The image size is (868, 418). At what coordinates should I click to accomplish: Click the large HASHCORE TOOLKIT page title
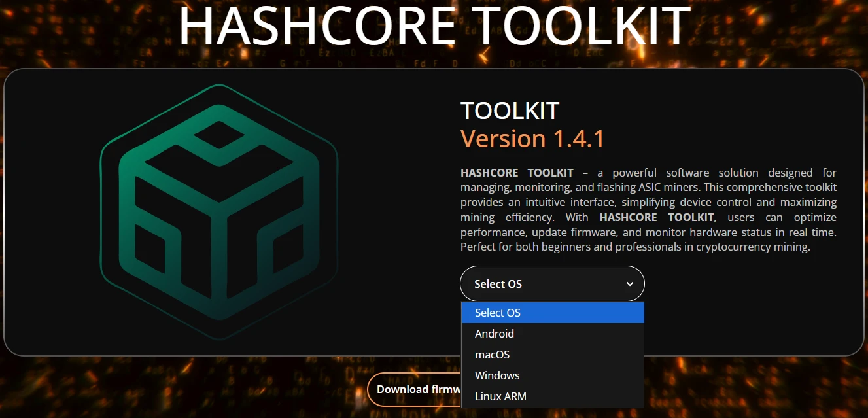click(x=434, y=26)
